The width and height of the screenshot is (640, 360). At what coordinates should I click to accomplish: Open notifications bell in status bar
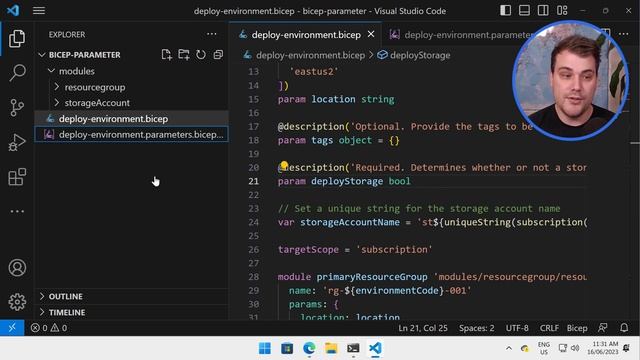(624, 328)
